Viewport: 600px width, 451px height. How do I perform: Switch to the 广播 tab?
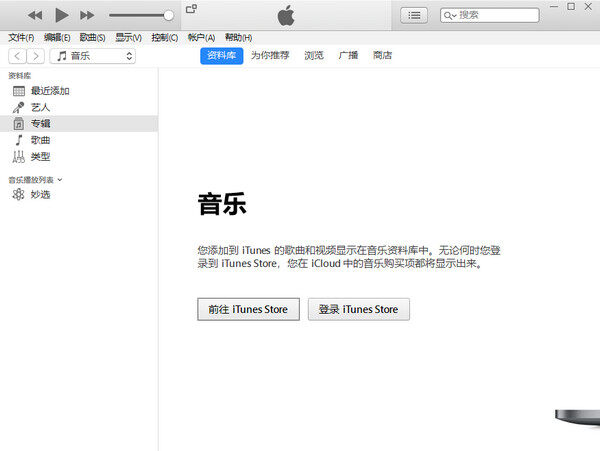pyautogui.click(x=348, y=55)
